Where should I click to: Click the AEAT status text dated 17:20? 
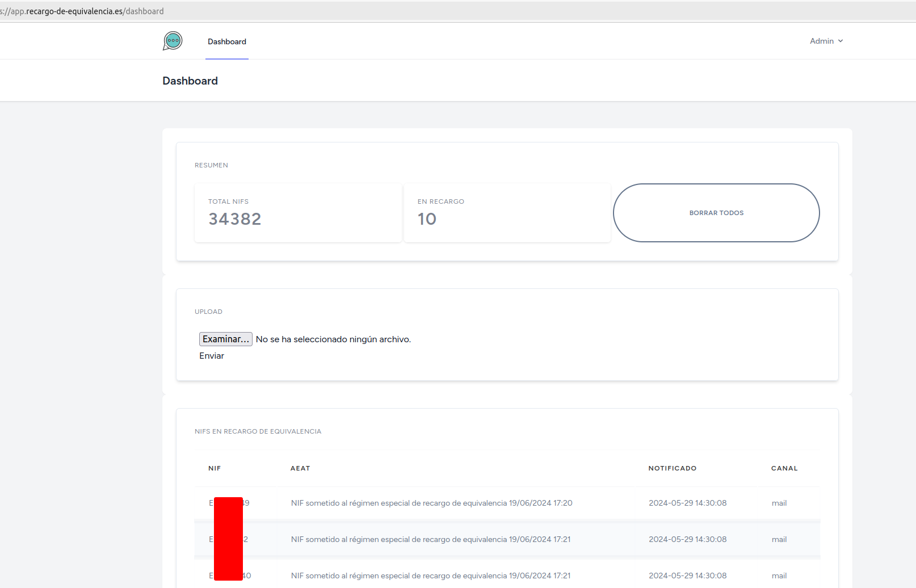pos(431,503)
